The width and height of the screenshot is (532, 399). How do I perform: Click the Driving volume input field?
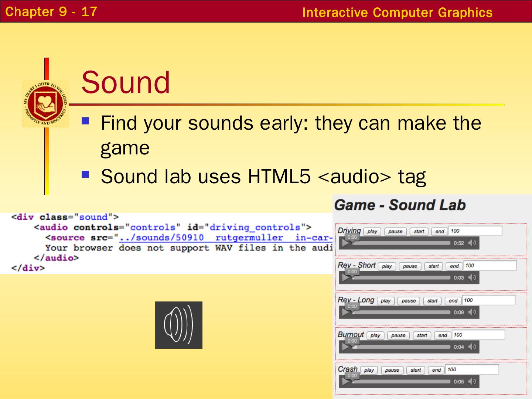pos(475,231)
